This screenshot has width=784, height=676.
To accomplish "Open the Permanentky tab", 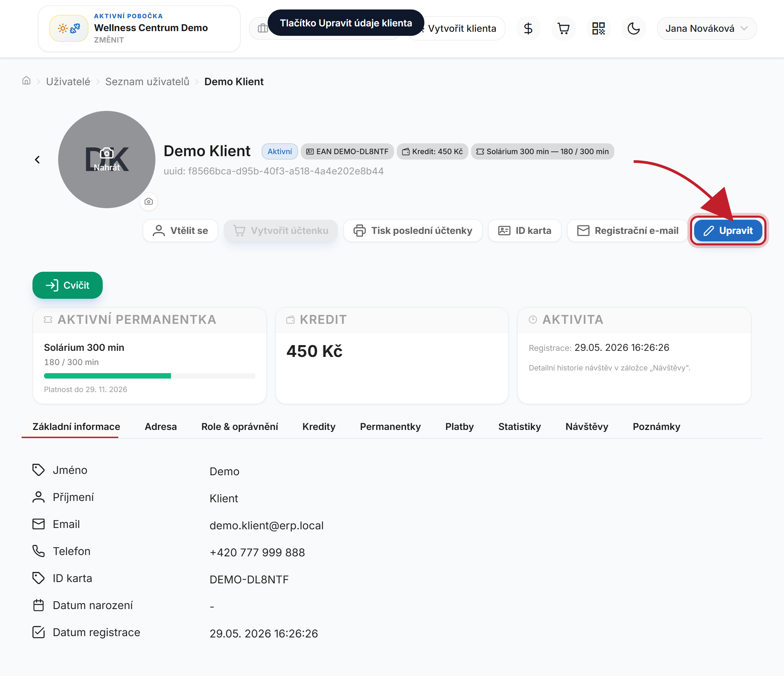I will tap(390, 427).
